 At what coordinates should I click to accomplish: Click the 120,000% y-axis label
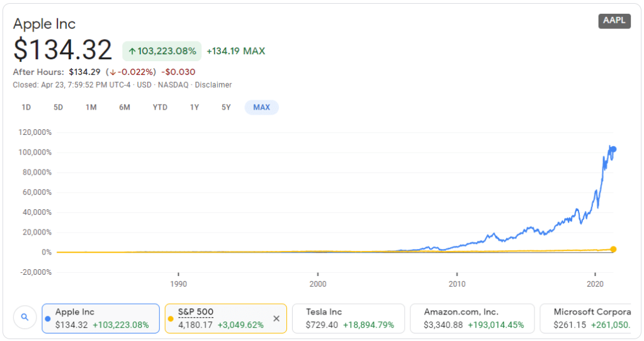click(35, 132)
